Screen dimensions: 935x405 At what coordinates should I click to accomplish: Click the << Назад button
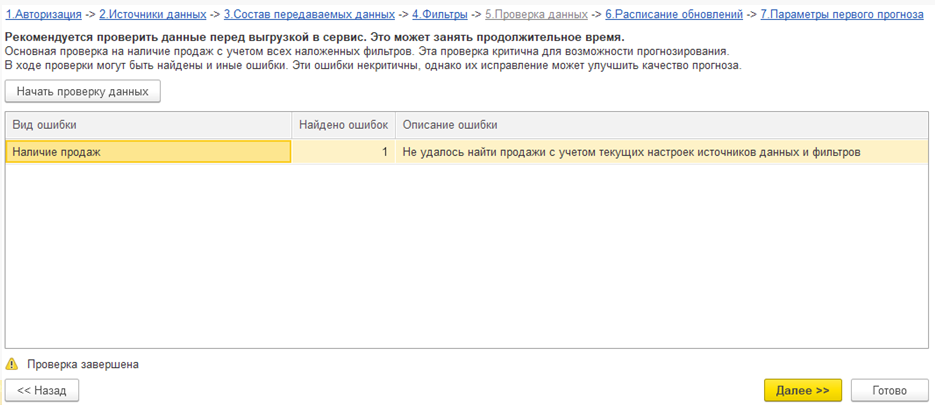coord(42,390)
